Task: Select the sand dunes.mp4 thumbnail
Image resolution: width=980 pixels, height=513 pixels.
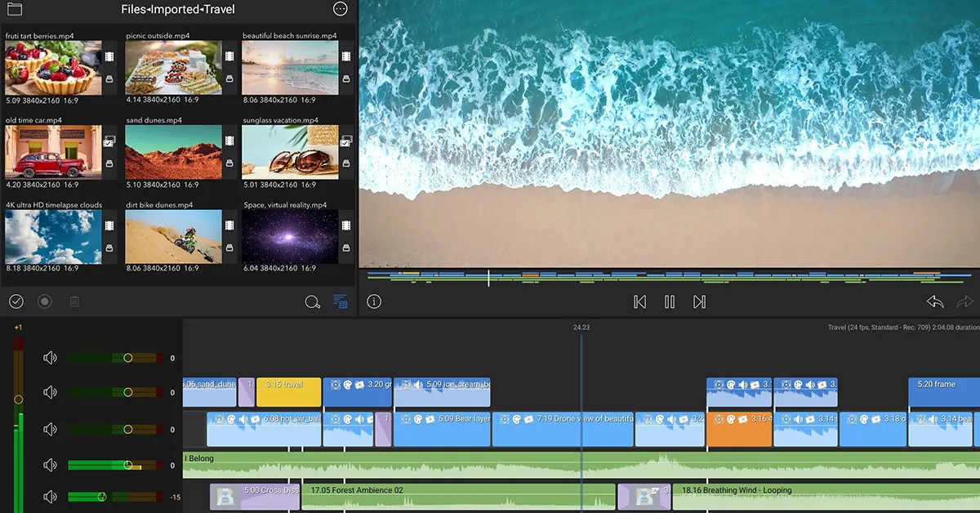Action: click(x=173, y=152)
